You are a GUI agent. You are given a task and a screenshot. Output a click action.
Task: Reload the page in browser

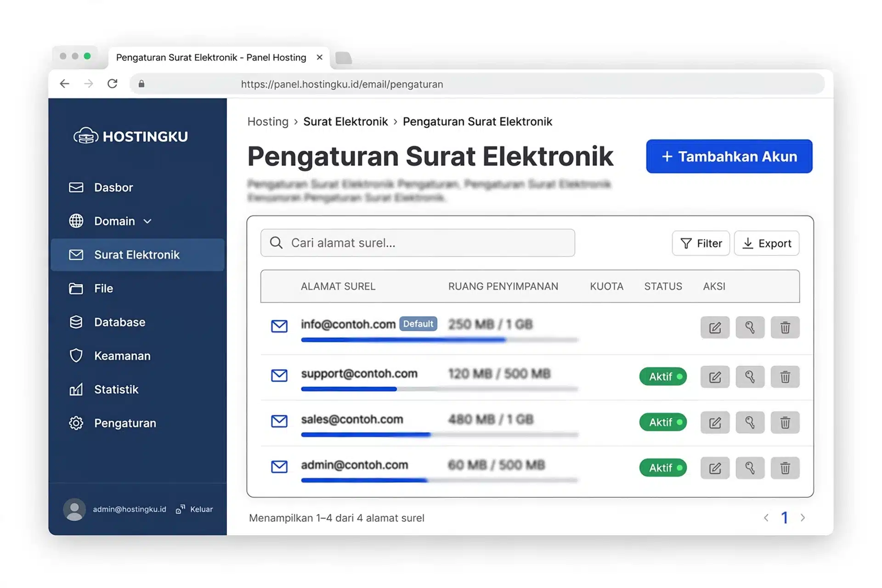click(113, 84)
